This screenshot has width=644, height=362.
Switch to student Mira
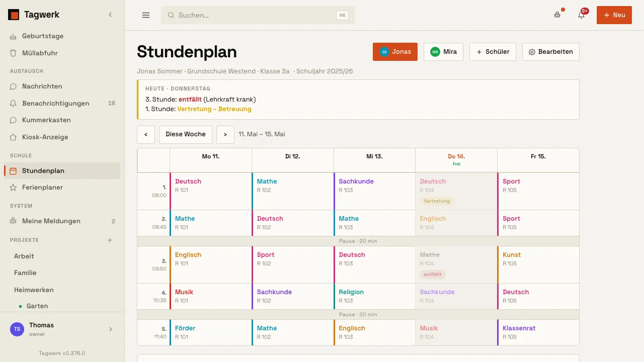coord(443,52)
